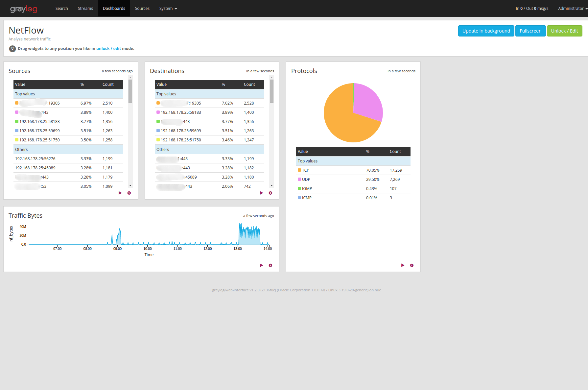Open the Sources widget description info

129,193
